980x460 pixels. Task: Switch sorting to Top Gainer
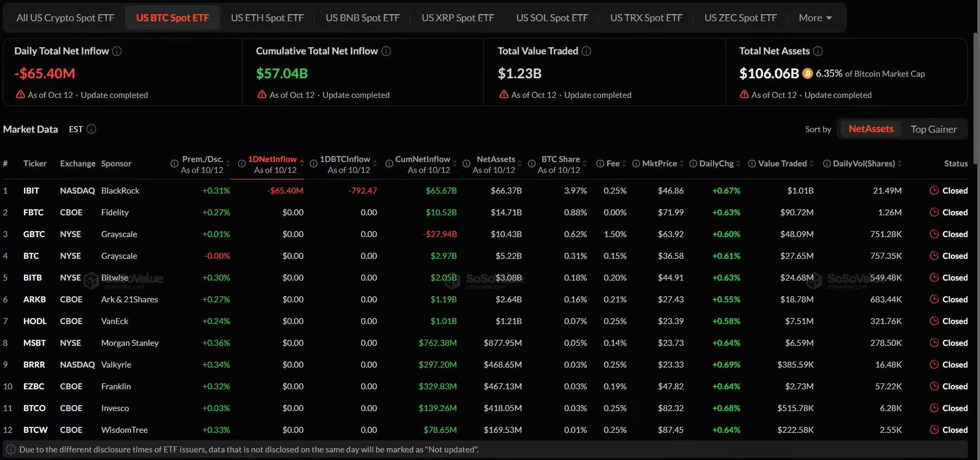pos(933,129)
